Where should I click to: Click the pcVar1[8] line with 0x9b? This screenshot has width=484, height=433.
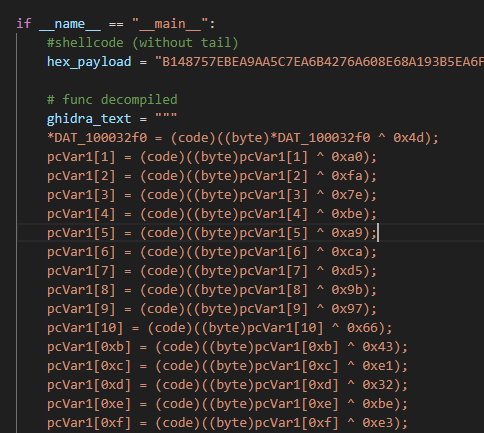click(x=212, y=290)
